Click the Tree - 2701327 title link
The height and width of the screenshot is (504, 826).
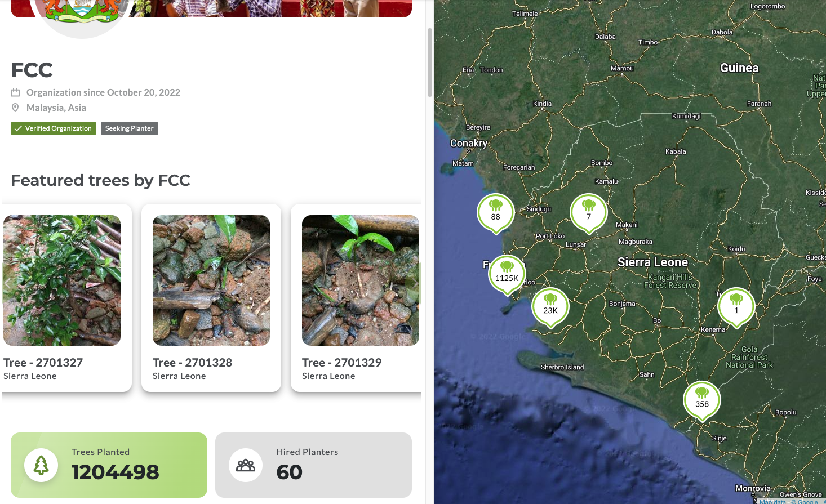[x=43, y=362]
